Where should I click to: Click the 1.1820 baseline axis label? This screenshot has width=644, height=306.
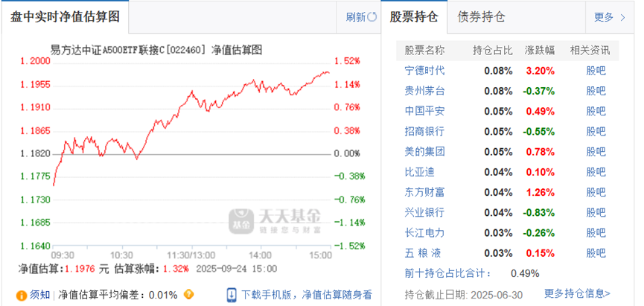coord(35,153)
